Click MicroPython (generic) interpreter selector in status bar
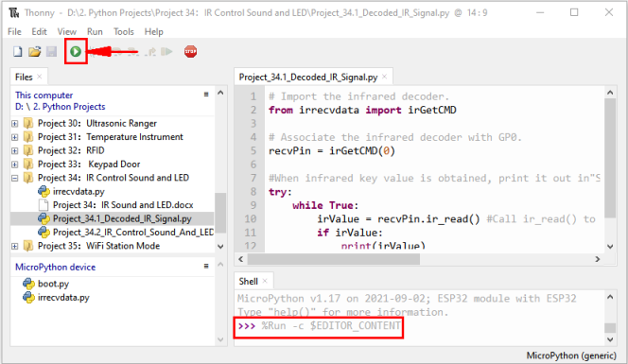This screenshot has width=628, height=364. pyautogui.click(x=571, y=355)
